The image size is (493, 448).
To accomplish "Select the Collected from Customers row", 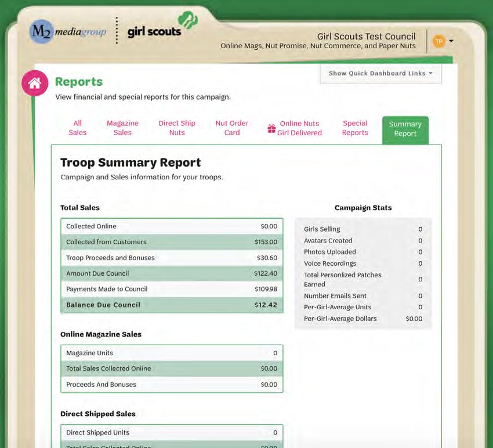I will (x=172, y=242).
